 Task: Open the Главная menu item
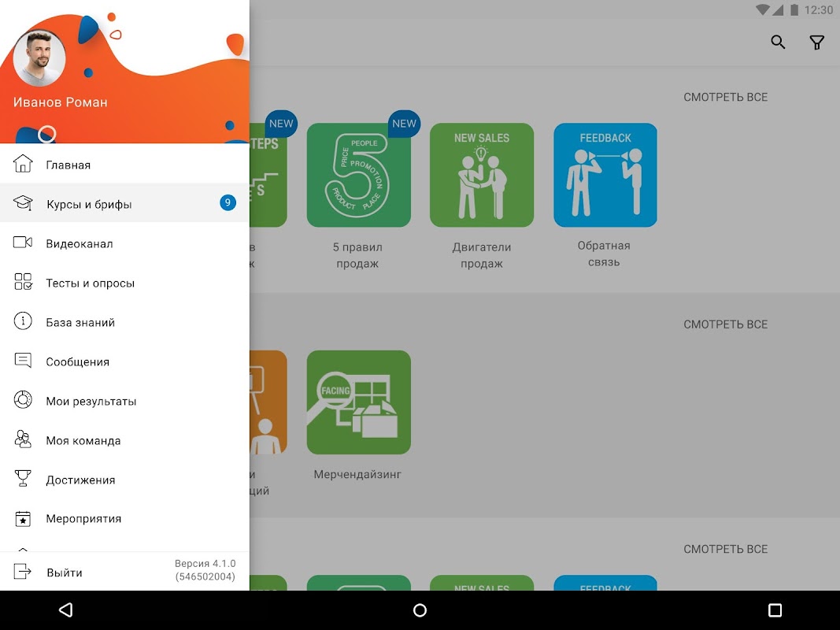125,164
